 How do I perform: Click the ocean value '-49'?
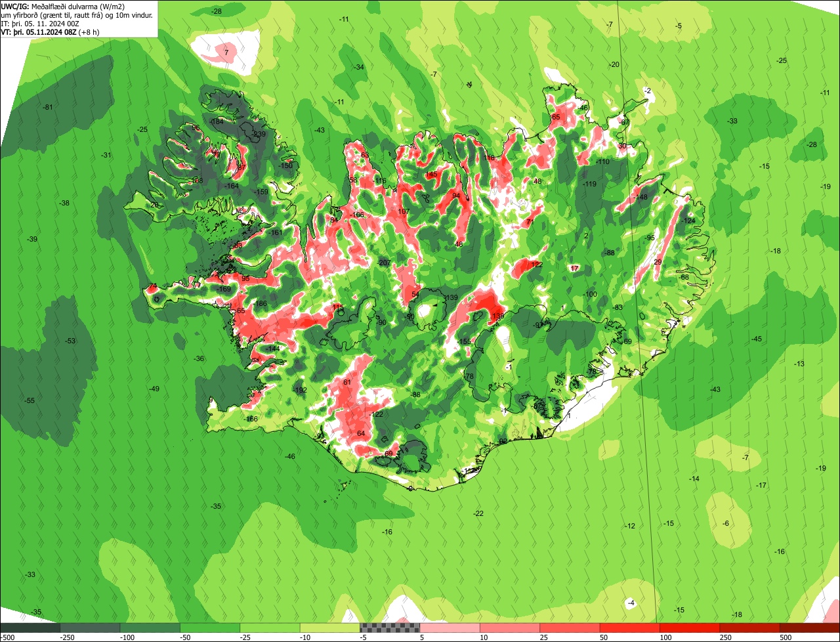pos(154,389)
